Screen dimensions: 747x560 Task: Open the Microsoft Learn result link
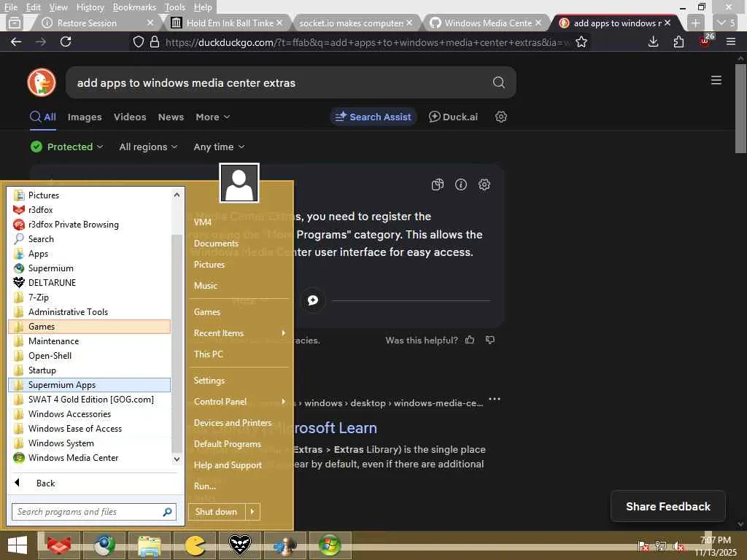click(x=335, y=427)
